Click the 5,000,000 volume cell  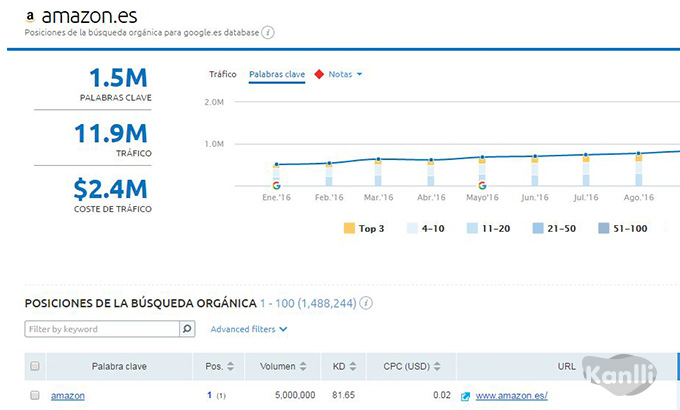click(295, 395)
